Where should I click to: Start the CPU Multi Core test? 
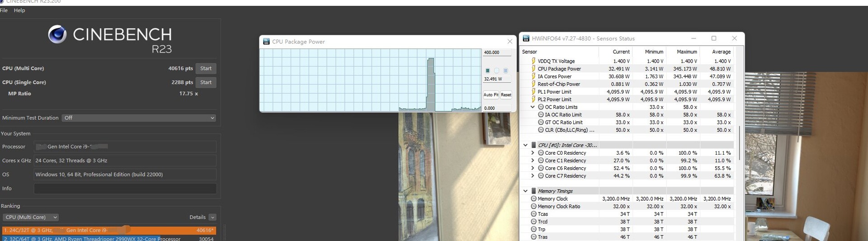coord(206,69)
